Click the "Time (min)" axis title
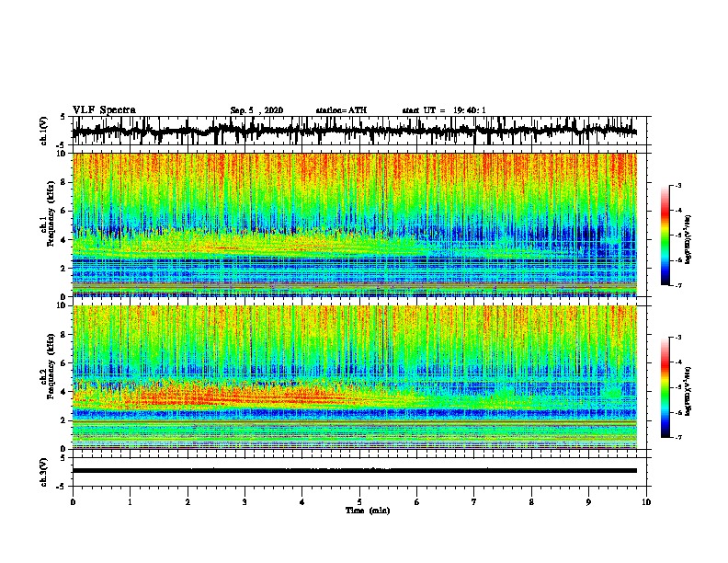The image size is (728, 563). [368, 511]
